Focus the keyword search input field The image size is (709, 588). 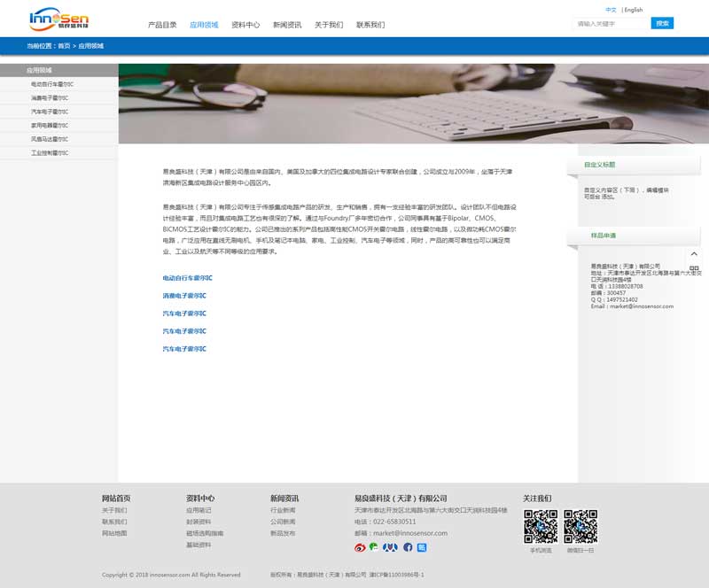click(610, 24)
